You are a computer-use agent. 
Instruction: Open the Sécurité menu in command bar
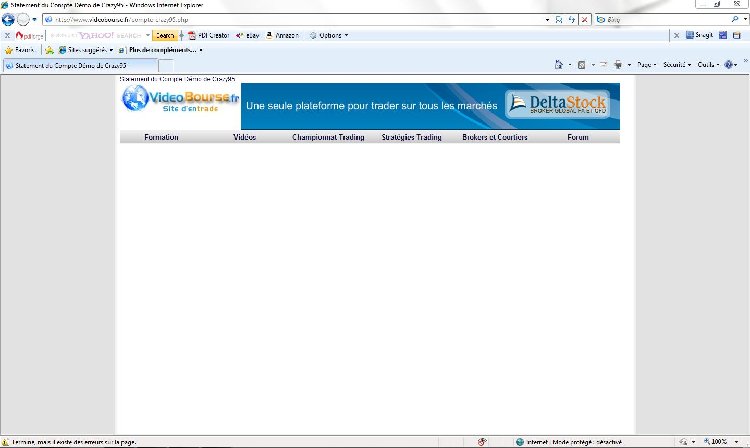tap(677, 65)
